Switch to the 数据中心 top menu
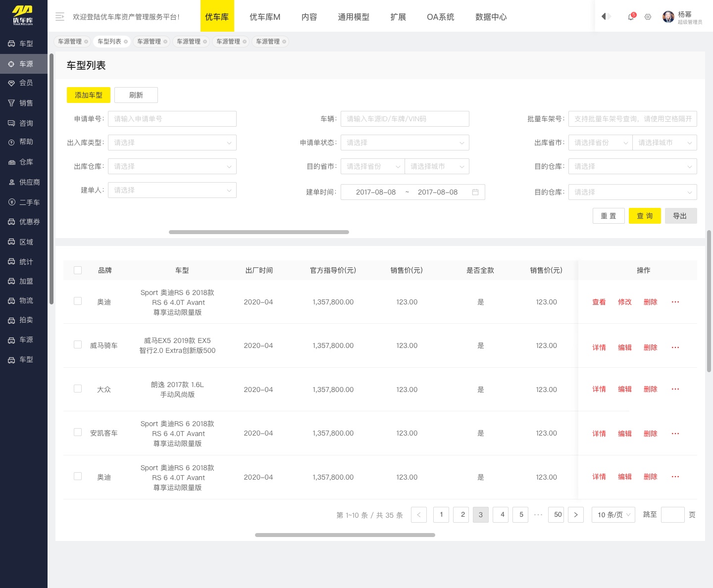 (x=491, y=17)
